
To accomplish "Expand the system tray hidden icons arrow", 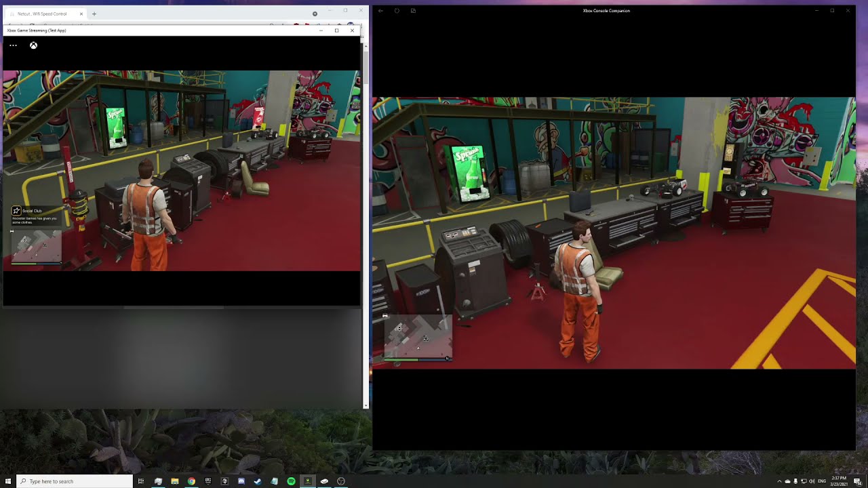I will coord(779,481).
